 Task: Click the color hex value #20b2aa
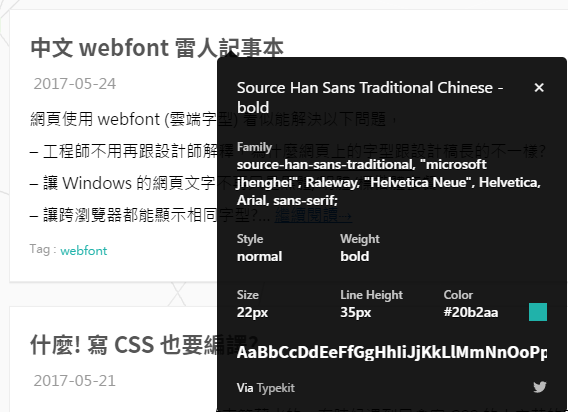(x=471, y=312)
